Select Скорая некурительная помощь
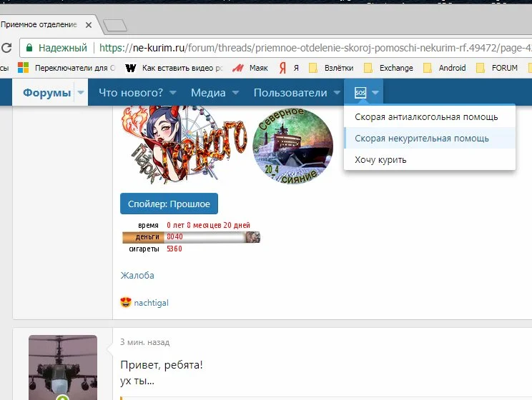 pyautogui.click(x=430, y=139)
